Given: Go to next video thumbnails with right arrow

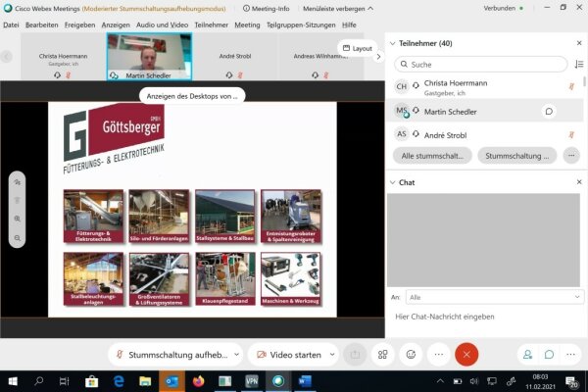Looking at the screenshot, I should point(378,57).
